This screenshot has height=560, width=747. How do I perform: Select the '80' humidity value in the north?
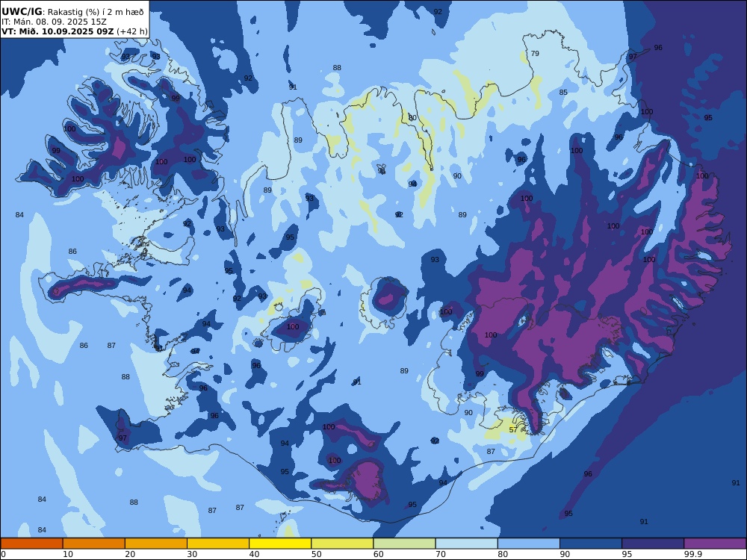[x=412, y=118]
